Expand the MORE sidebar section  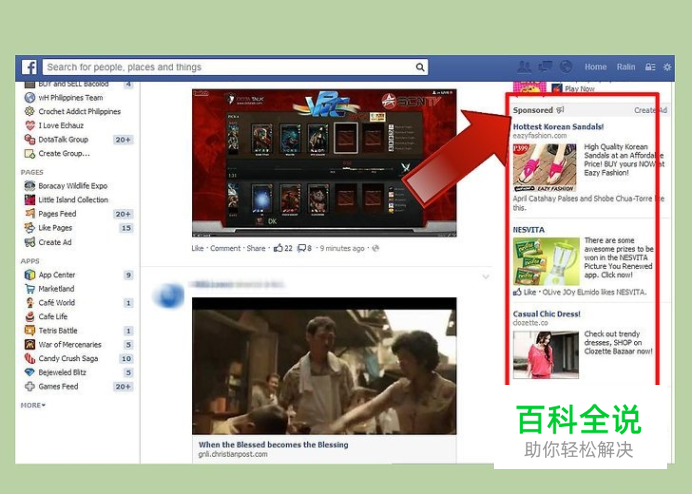click(33, 405)
